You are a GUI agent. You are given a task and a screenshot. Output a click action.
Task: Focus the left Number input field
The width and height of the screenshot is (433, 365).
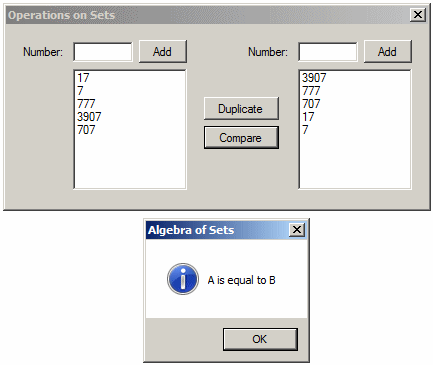(103, 52)
